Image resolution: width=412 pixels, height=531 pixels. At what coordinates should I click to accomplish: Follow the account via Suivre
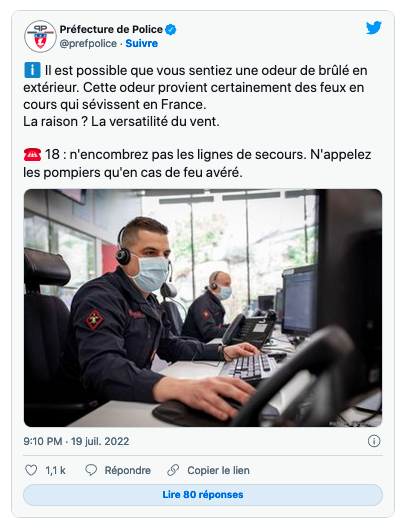pyautogui.click(x=142, y=43)
